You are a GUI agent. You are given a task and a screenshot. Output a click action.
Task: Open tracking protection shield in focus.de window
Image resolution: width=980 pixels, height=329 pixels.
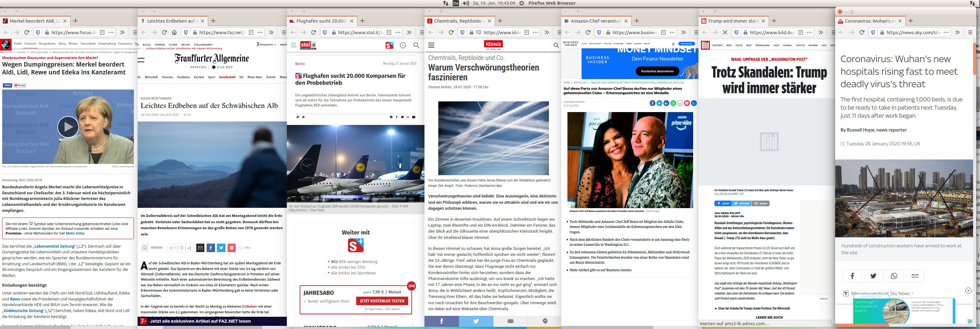coord(38,32)
